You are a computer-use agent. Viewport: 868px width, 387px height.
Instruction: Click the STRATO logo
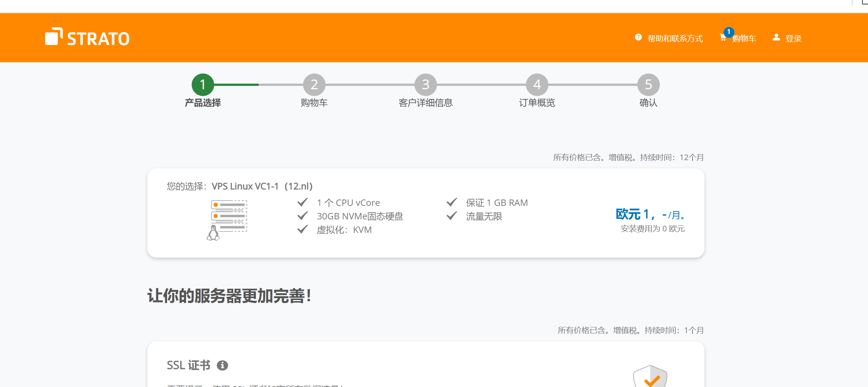point(87,37)
